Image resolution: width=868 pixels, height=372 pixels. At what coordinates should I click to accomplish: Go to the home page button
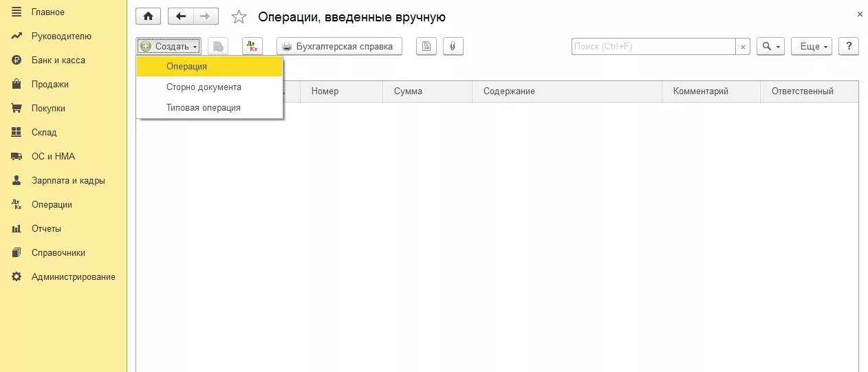click(148, 17)
